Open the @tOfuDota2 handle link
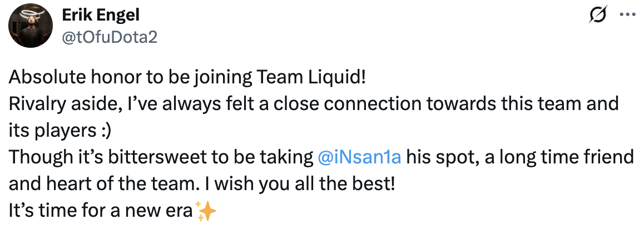This screenshot has height=229, width=644. (111, 36)
